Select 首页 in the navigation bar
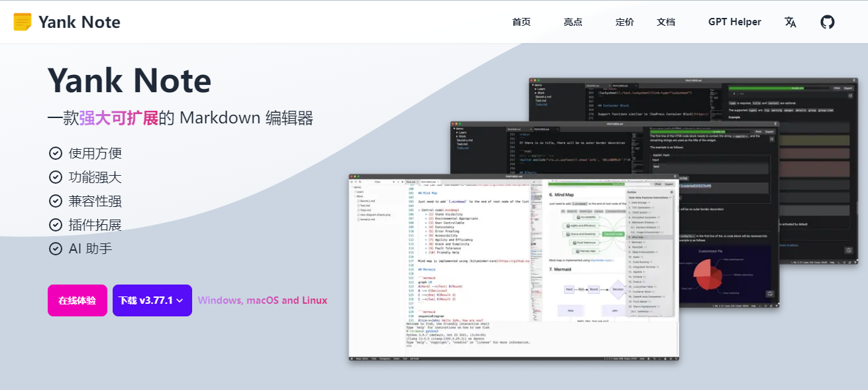Image resolution: width=868 pixels, height=390 pixels. coord(521,21)
